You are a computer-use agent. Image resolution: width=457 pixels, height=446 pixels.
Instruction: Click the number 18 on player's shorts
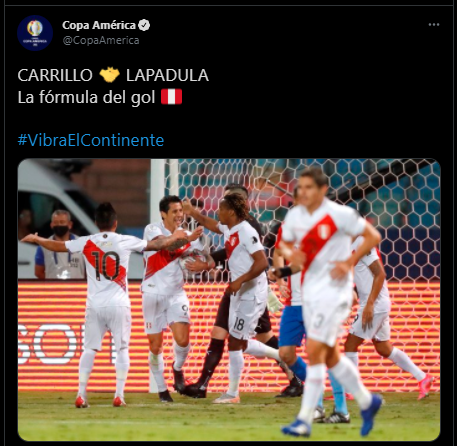tap(239, 324)
